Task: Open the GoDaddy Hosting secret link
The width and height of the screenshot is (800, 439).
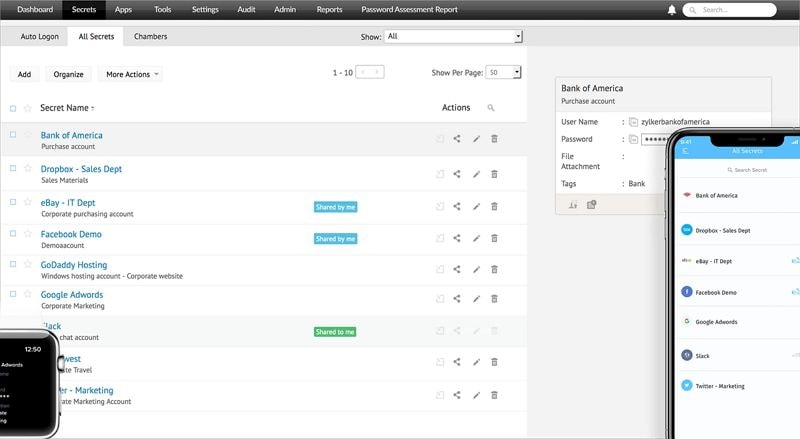Action: tap(74, 265)
